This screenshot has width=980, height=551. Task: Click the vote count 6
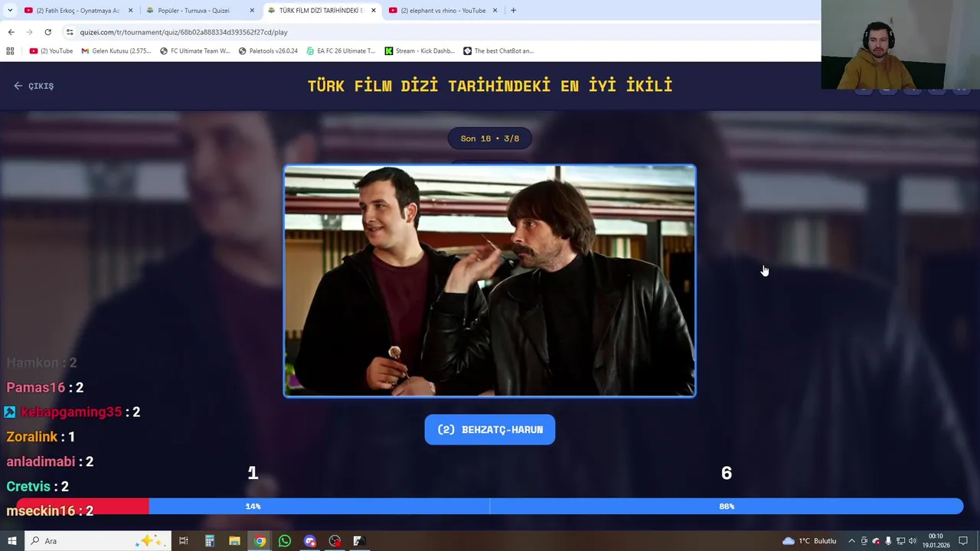tap(727, 473)
